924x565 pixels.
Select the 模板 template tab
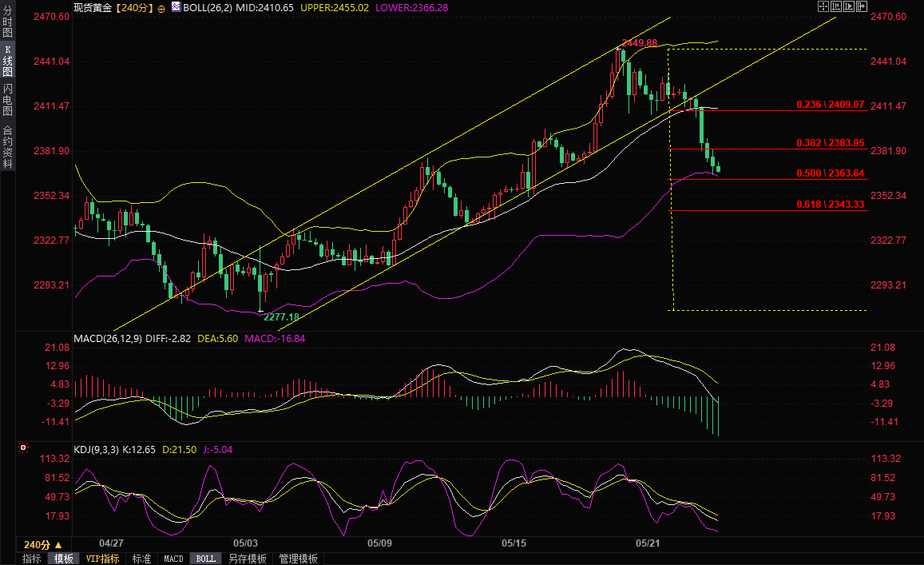pos(64,559)
